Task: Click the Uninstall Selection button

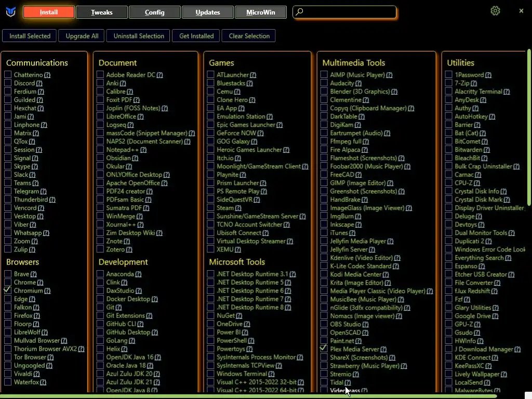Action: coord(138,36)
